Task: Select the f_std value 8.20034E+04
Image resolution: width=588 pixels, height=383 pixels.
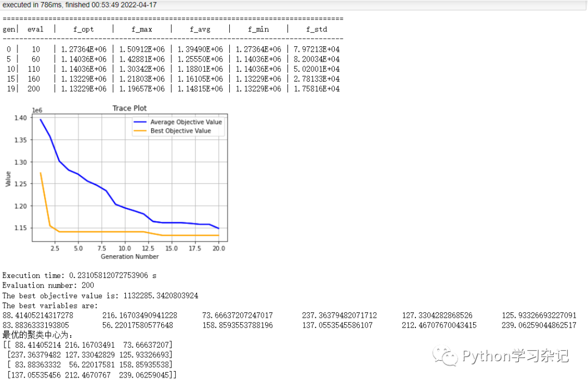Action: [x=317, y=59]
